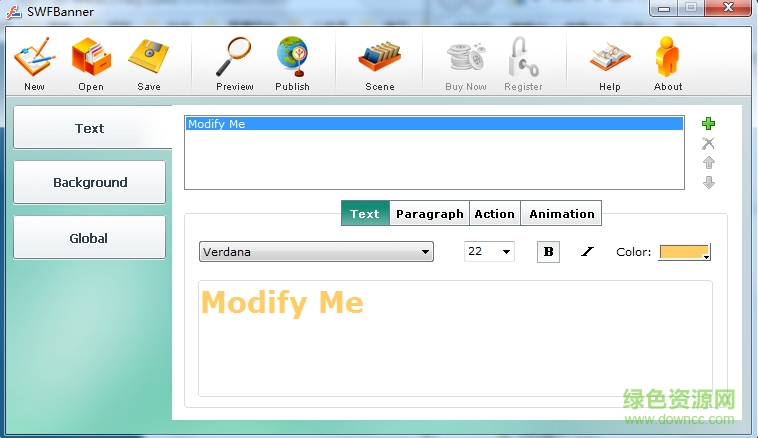The height and width of the screenshot is (438, 758).
Task: Toggle Italic formatting button
Action: tap(587, 252)
